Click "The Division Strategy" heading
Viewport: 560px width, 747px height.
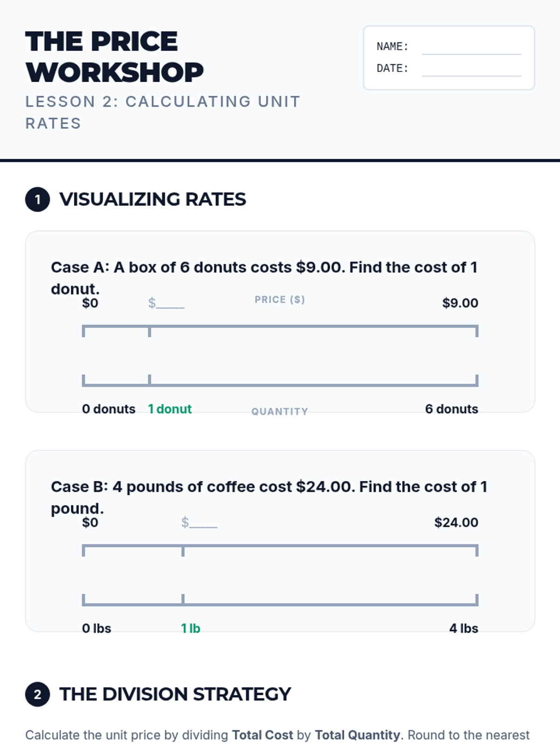click(175, 694)
